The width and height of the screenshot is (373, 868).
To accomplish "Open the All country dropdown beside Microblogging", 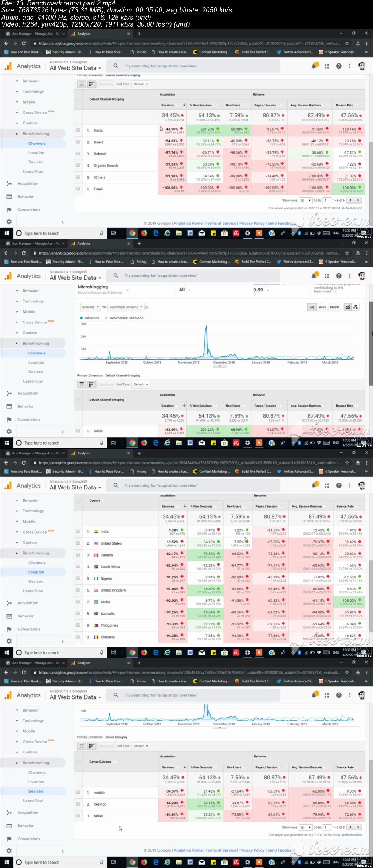I will click(185, 290).
